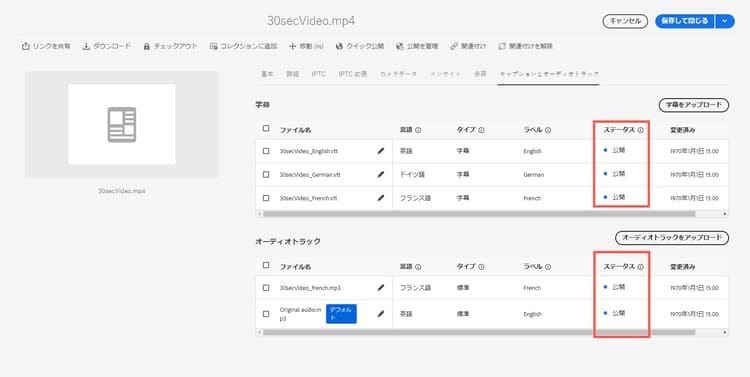Click the ドイツ語 language cell
The width and height of the screenshot is (750, 377).
click(412, 175)
